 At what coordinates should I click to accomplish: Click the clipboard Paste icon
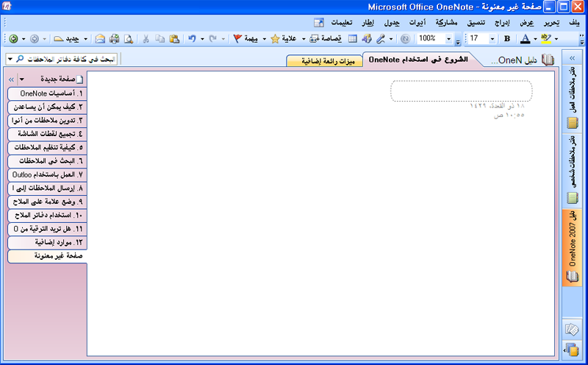pos(174,39)
